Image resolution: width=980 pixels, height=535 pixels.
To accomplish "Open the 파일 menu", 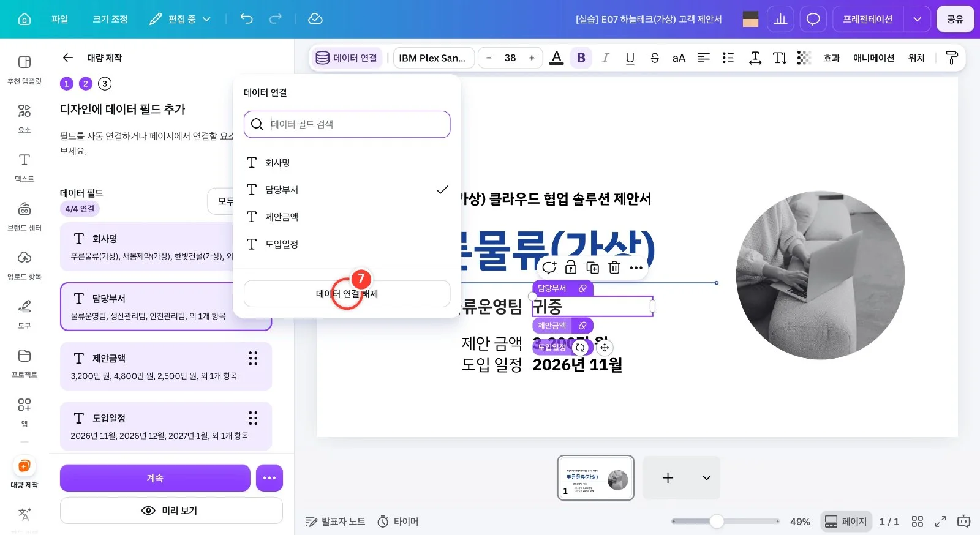I will click(60, 19).
